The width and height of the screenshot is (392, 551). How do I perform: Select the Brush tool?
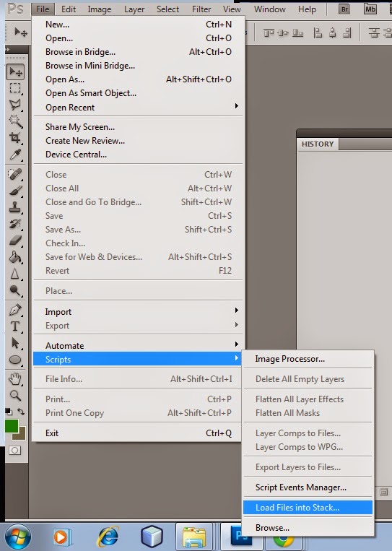coord(15,190)
